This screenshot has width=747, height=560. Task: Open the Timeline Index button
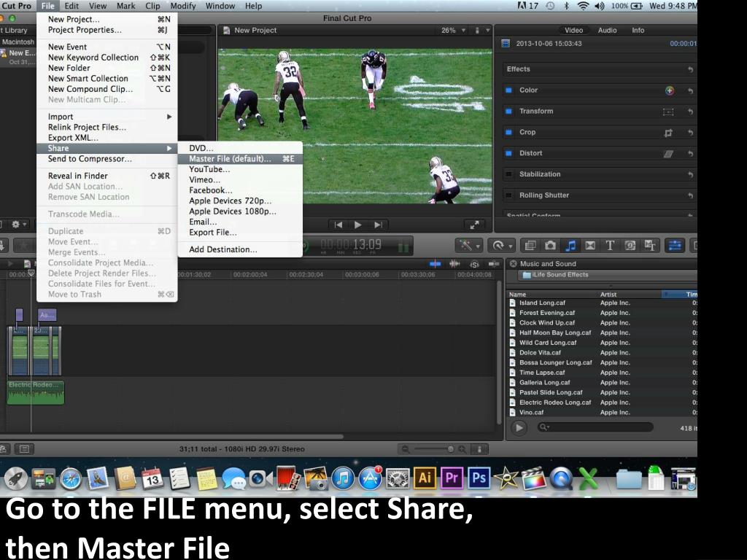[x=24, y=448]
